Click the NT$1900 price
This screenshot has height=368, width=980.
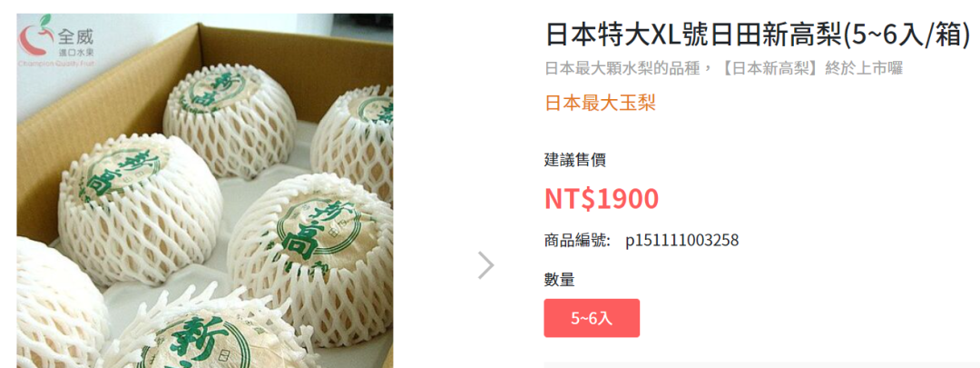point(602,199)
